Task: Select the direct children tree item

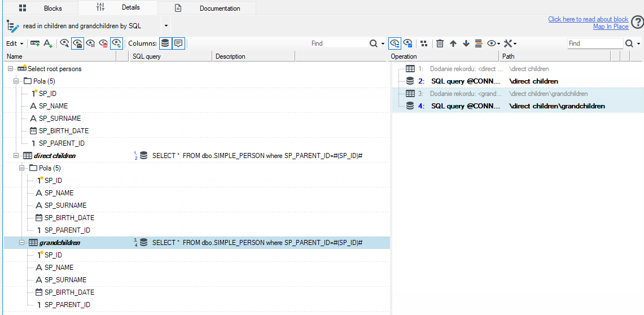Action: point(55,156)
